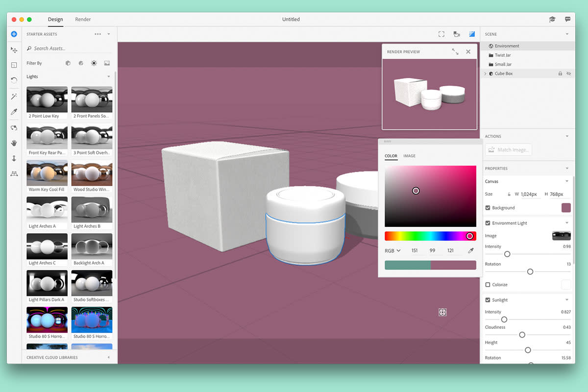Click the Environment Light image thumbnail
The width and height of the screenshot is (588, 392).
(562, 236)
